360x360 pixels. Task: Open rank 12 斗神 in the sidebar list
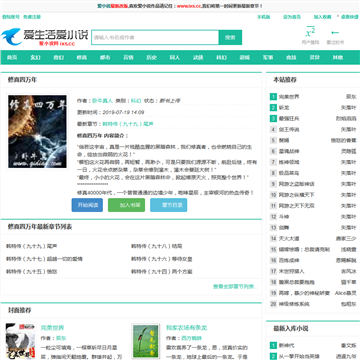pyautogui.click(x=284, y=217)
